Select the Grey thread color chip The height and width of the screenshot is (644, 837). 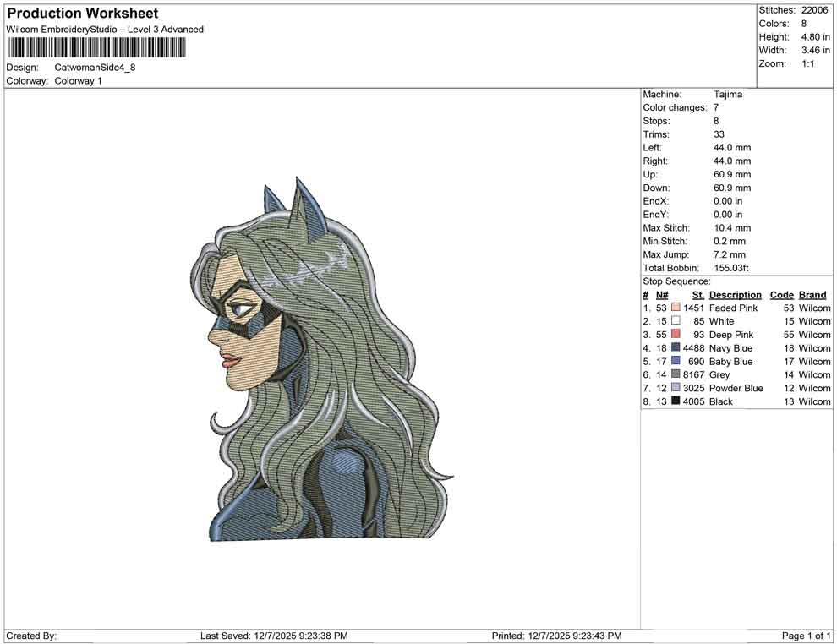(x=675, y=374)
